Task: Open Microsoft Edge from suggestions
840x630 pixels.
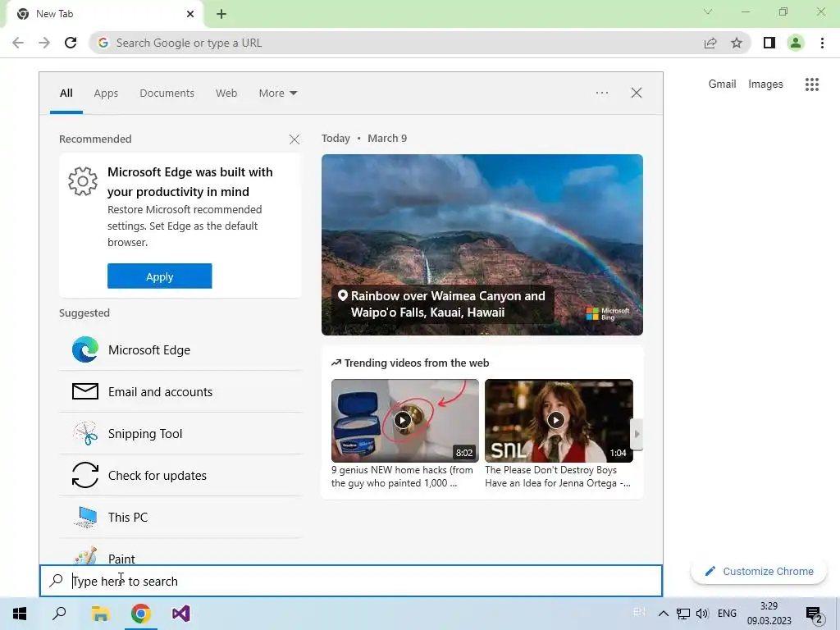Action: (180, 349)
